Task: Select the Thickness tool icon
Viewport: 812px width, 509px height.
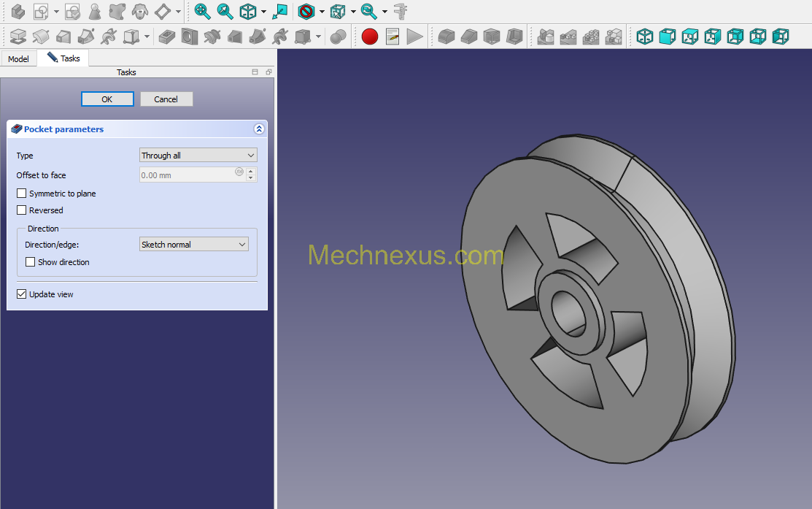Action: click(x=514, y=37)
